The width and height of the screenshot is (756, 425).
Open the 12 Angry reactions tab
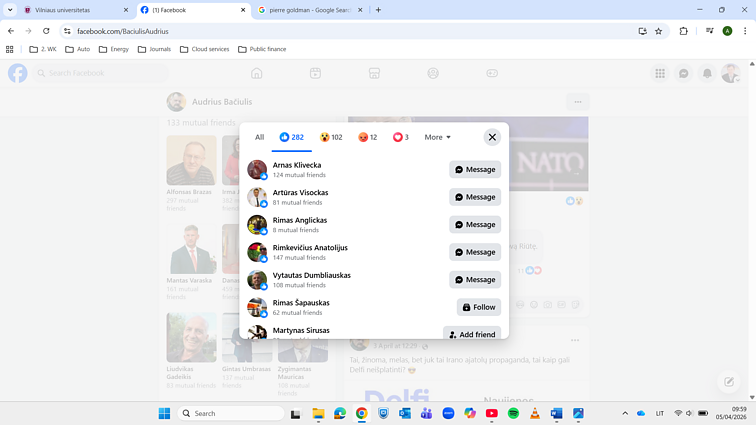(x=367, y=137)
